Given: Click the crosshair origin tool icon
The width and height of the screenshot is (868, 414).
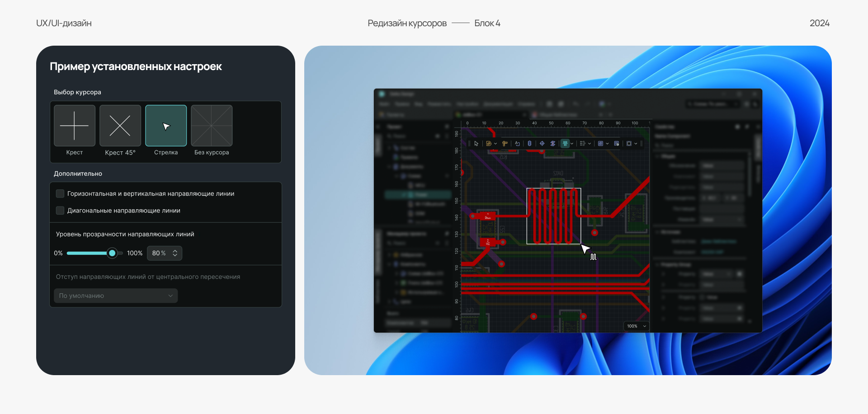Looking at the screenshot, I should [x=542, y=143].
